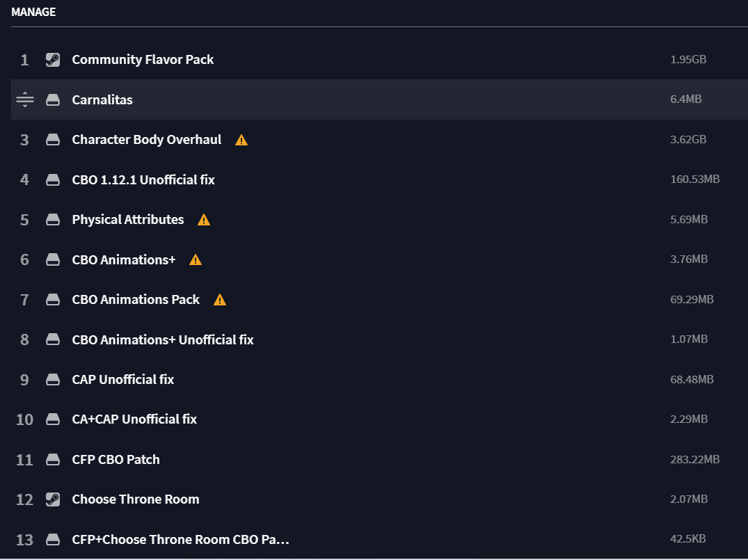
Task: Click the 1.95GB size of Community Flavor Pack
Action: (688, 60)
